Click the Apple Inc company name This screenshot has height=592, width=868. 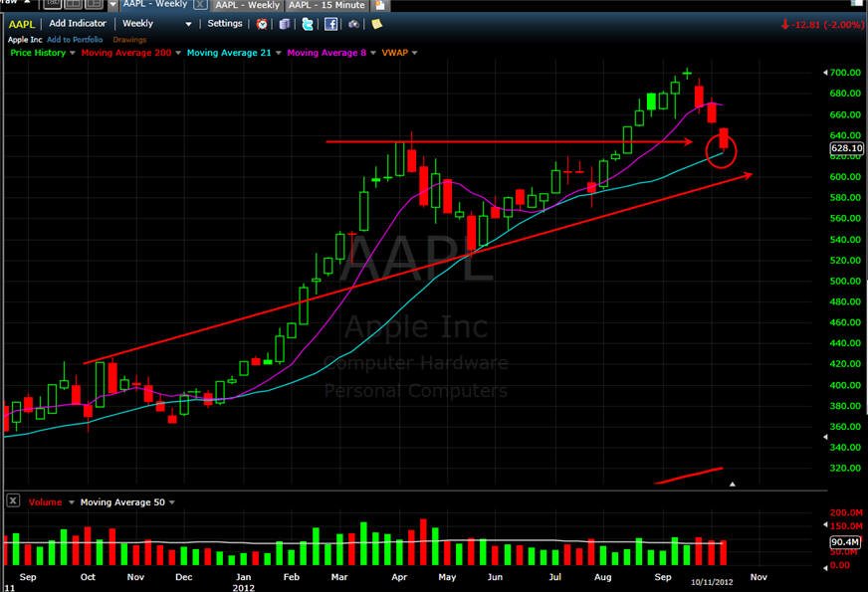pos(25,40)
